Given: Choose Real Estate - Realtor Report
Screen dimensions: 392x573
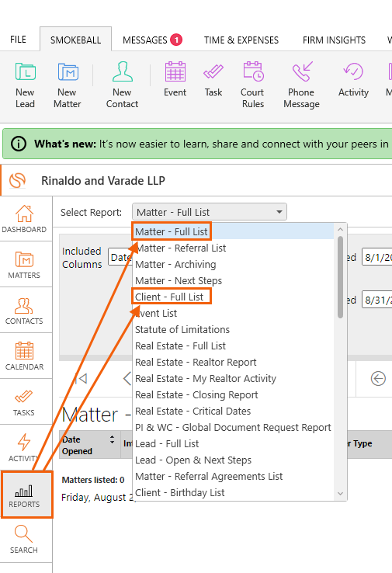Looking at the screenshot, I should click(232, 362).
